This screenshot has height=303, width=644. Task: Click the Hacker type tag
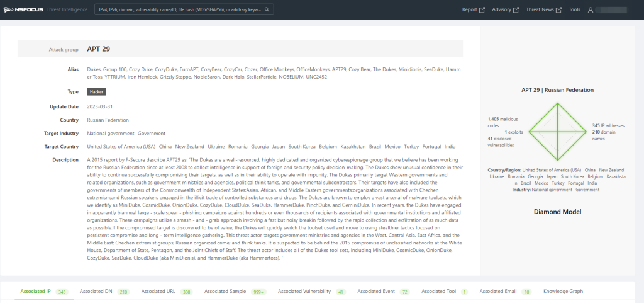pos(96,92)
